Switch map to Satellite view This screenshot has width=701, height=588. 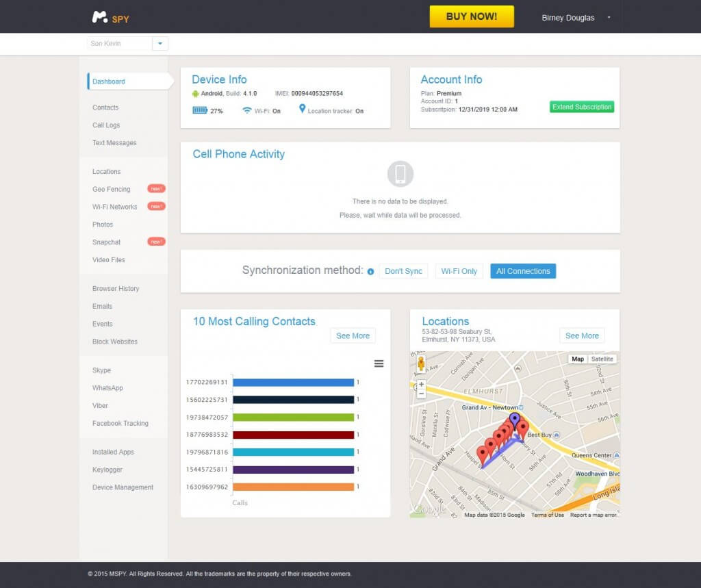602,359
